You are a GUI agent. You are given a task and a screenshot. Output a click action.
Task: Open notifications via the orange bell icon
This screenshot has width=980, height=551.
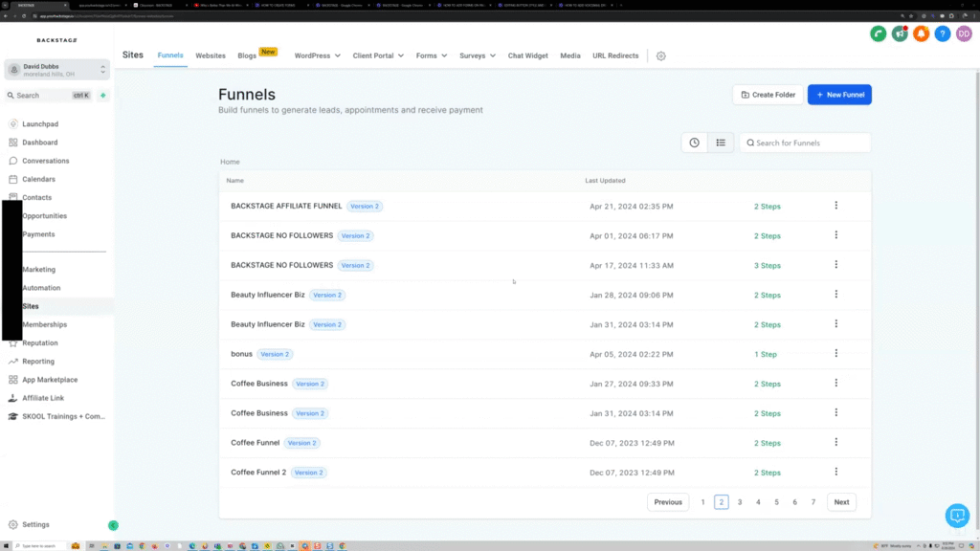tap(921, 33)
